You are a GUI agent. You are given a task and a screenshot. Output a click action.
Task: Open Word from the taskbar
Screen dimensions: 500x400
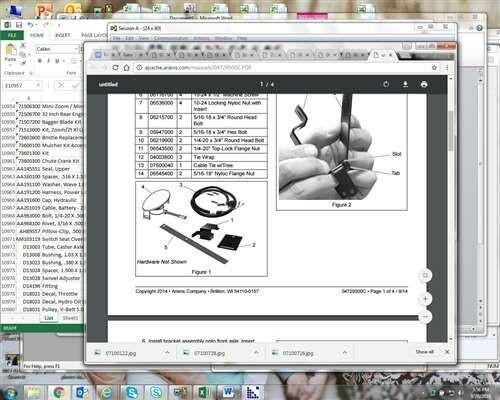tap(228, 392)
